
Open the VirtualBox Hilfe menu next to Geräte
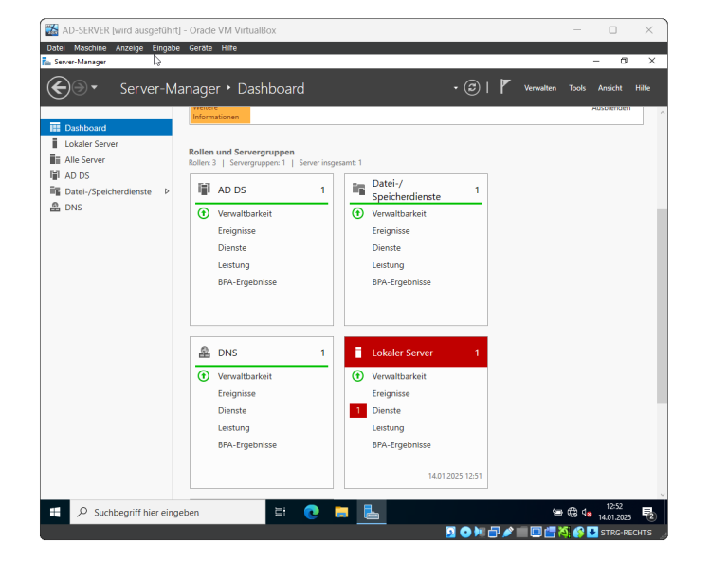(x=228, y=48)
